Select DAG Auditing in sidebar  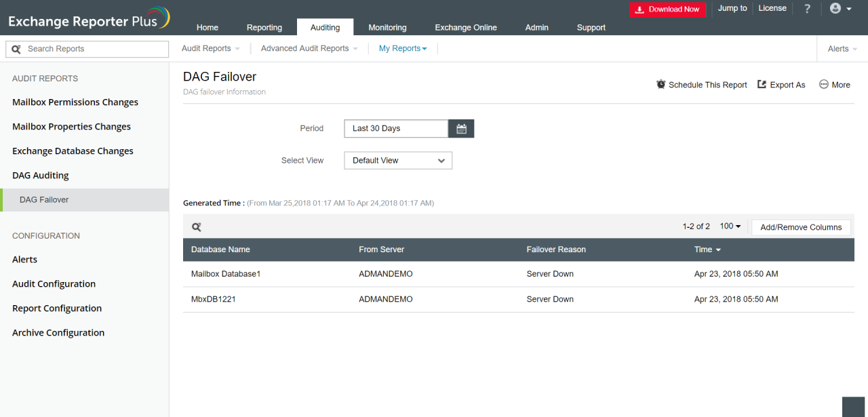41,176
